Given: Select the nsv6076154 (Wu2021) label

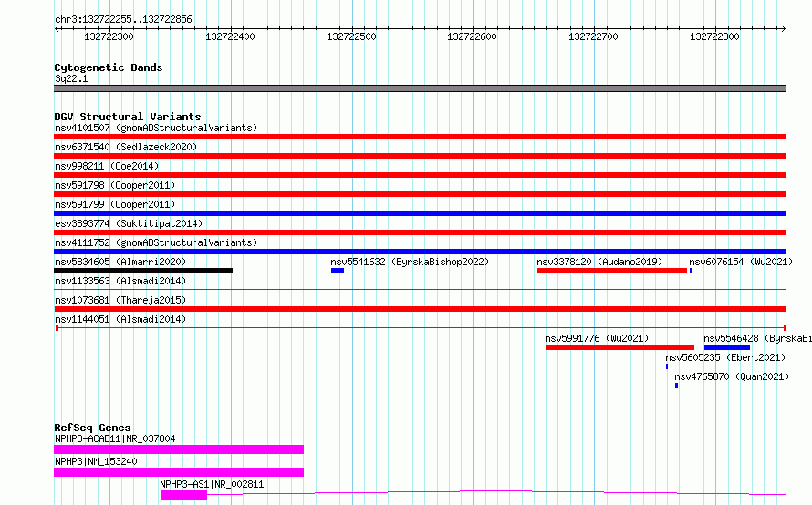Looking at the screenshot, I should [x=741, y=262].
